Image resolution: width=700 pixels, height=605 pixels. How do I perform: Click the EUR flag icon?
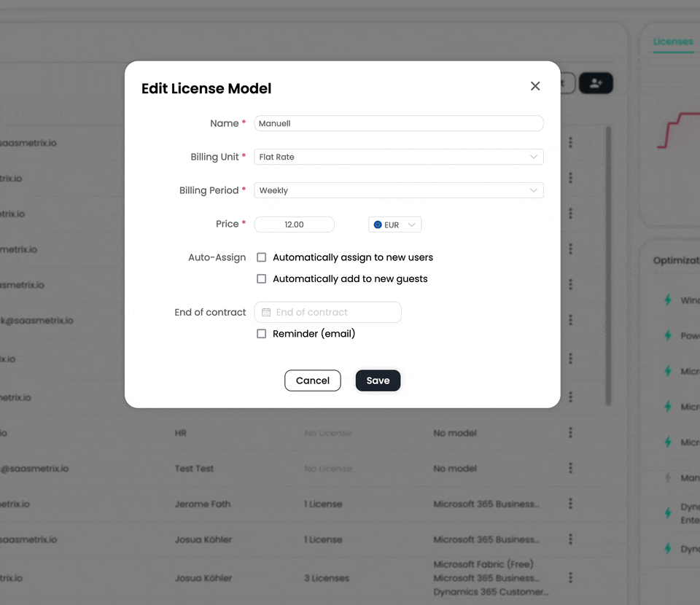[378, 225]
